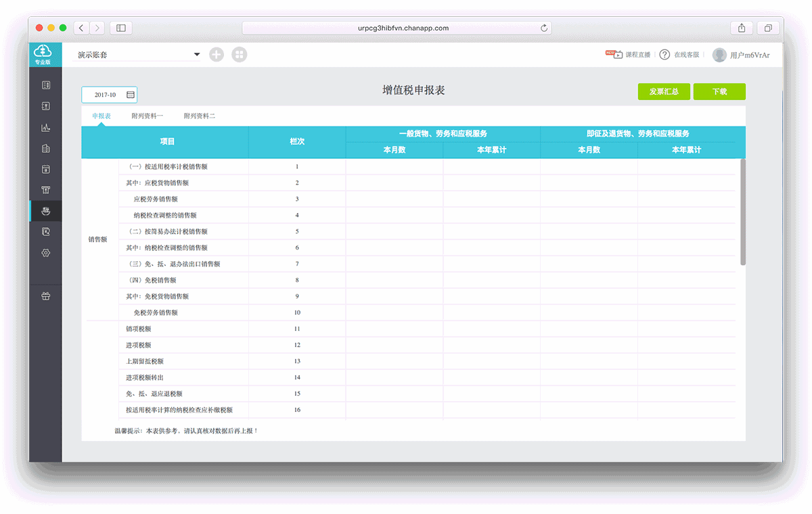Switch to the 附列资料二 tab
The width and height of the screenshot is (812, 514).
[x=200, y=116]
